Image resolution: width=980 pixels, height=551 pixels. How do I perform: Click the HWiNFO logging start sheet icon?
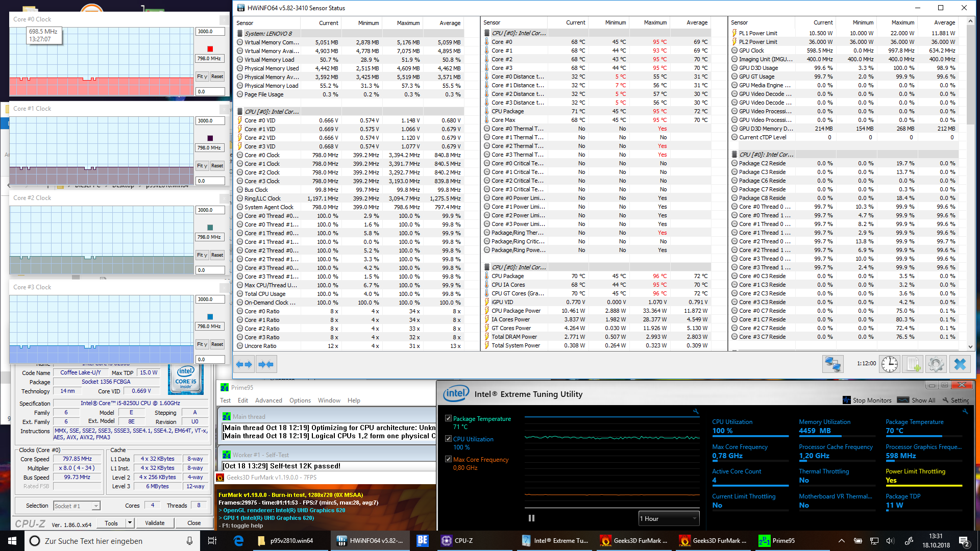pyautogui.click(x=912, y=364)
